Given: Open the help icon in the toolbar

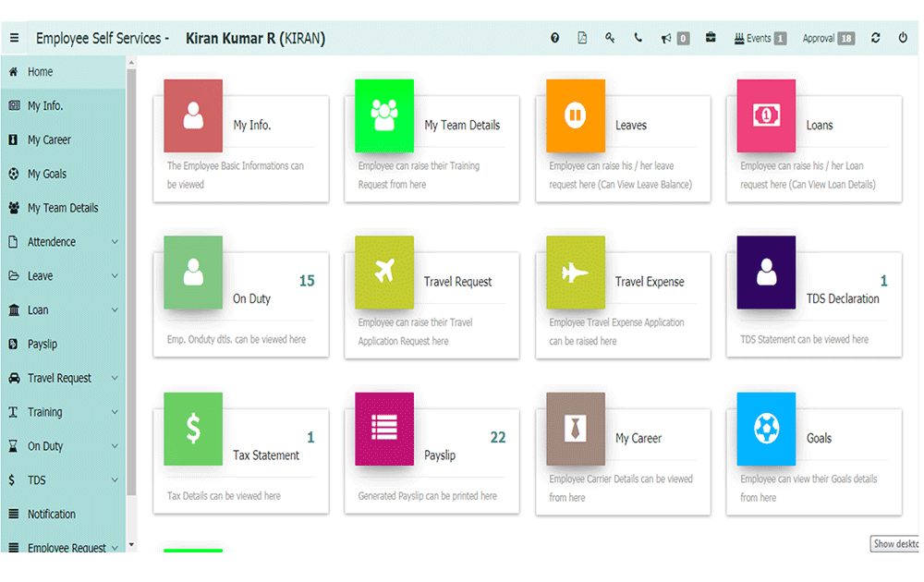Looking at the screenshot, I should click(x=554, y=38).
